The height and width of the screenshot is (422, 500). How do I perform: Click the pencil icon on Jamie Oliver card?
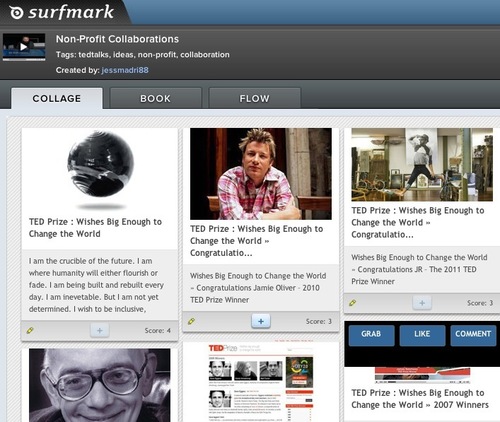pos(191,321)
